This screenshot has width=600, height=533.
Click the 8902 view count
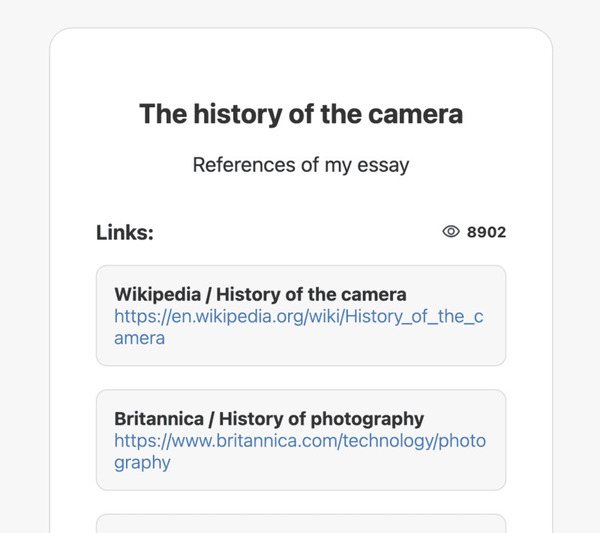point(487,232)
